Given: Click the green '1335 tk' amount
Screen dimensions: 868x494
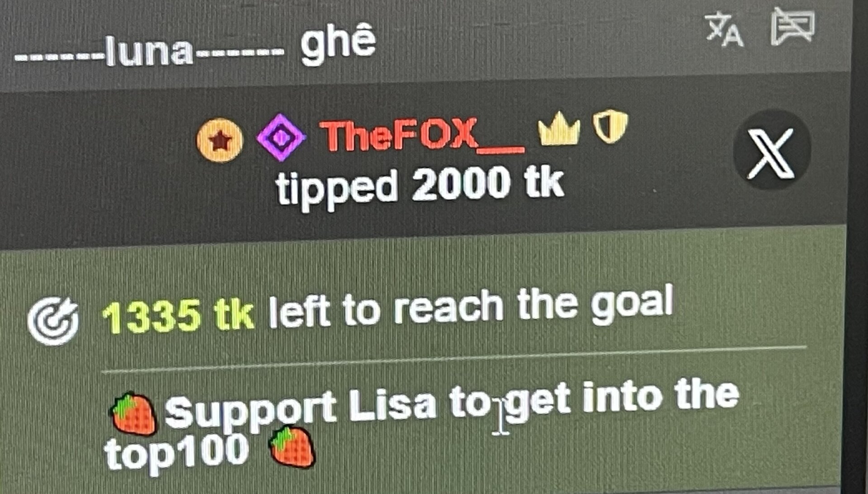Looking at the screenshot, I should (x=178, y=315).
